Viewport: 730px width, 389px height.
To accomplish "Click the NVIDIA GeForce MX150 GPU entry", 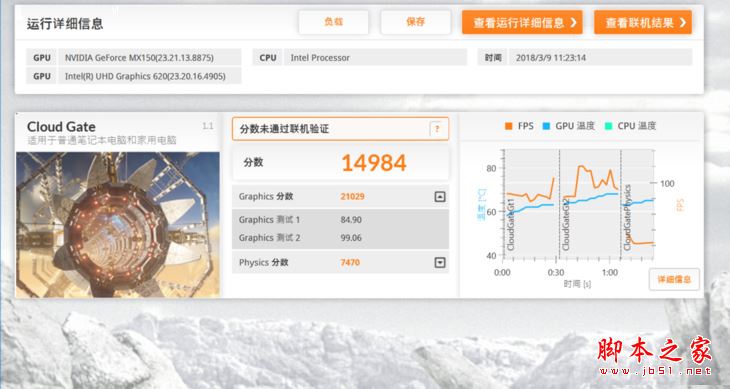I will pos(149,58).
